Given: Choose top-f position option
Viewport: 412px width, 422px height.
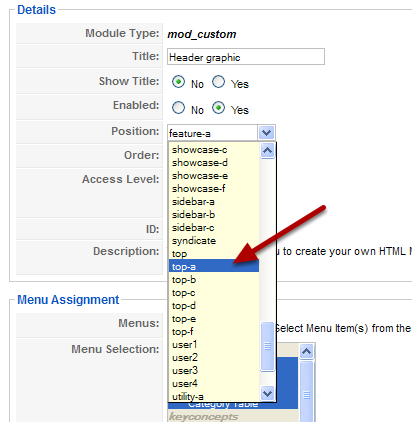Looking at the screenshot, I should point(214,332).
